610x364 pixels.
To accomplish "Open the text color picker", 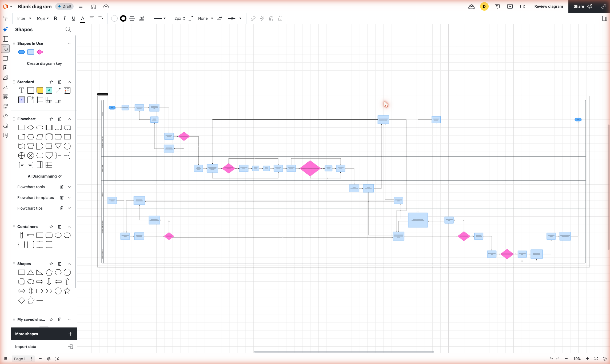I will pos(83,19).
